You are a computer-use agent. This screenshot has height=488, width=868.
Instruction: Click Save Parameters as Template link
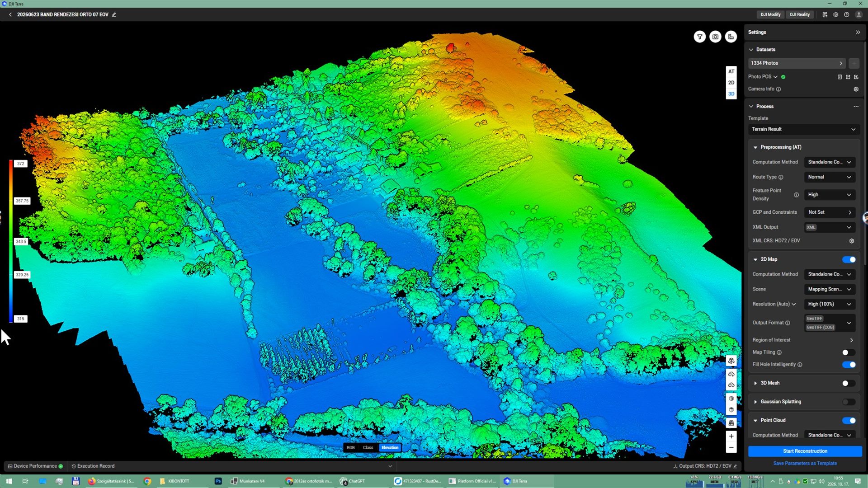[805, 463]
